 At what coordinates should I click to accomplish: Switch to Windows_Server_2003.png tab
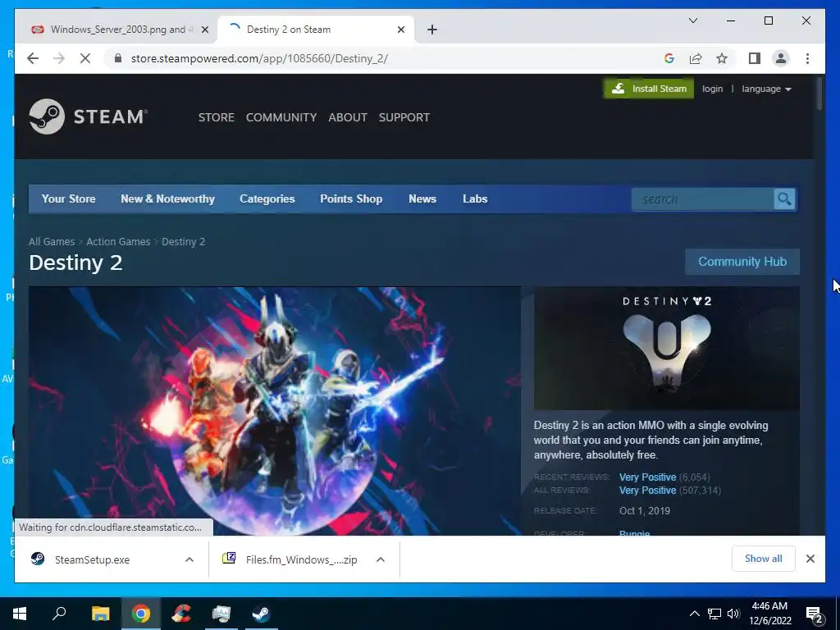[x=115, y=30]
